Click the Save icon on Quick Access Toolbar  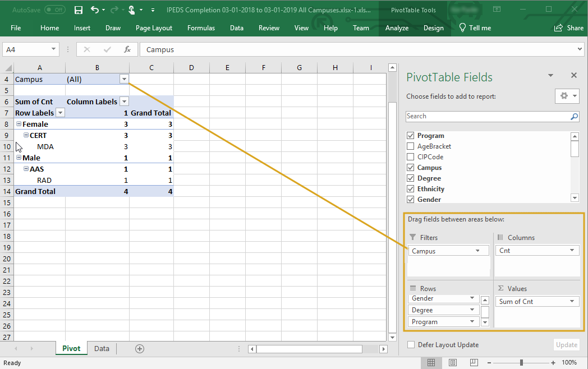pos(78,10)
